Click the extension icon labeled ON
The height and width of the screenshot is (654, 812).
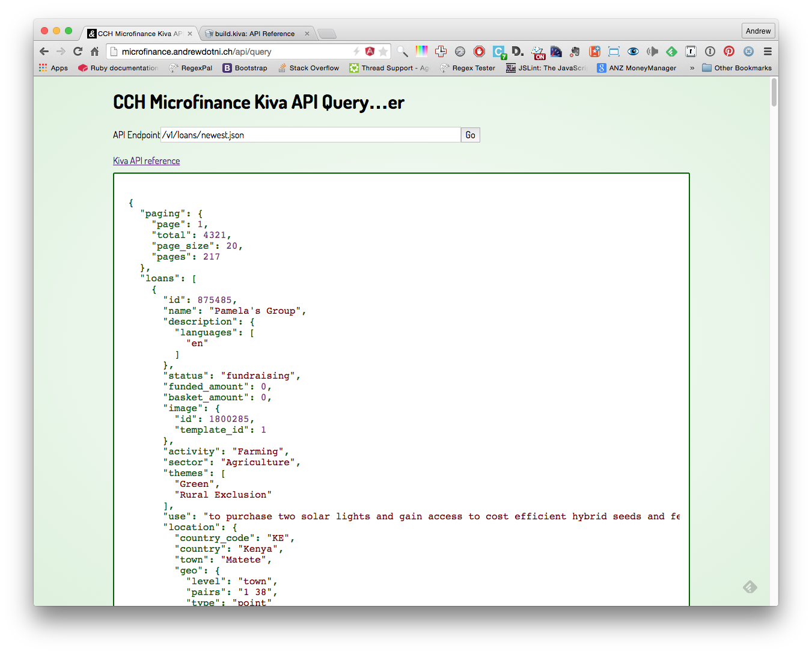(538, 53)
